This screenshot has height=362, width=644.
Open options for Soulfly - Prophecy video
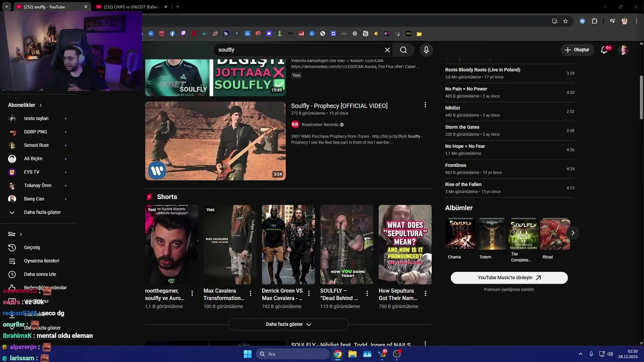pos(425,105)
